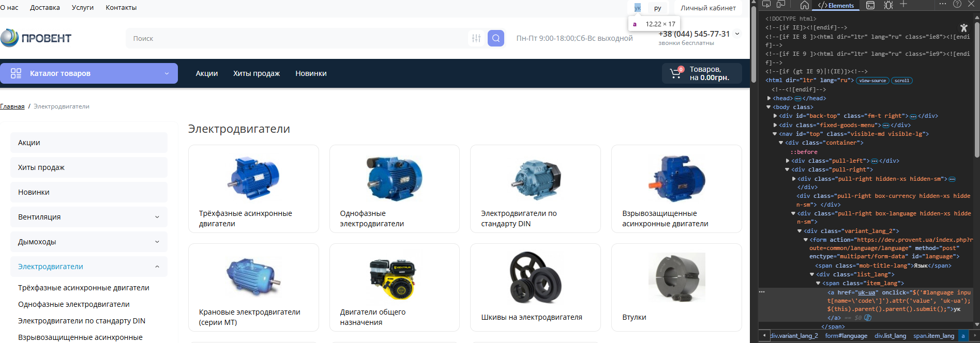Open Однофазные электродвигатели category card
Viewport: 980px width, 343px height.
click(395, 189)
